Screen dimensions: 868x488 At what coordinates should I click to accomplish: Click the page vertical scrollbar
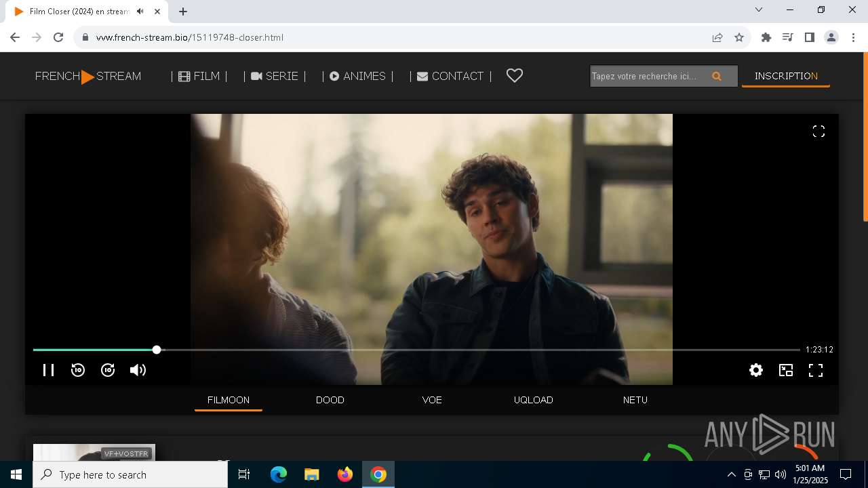pos(865,137)
